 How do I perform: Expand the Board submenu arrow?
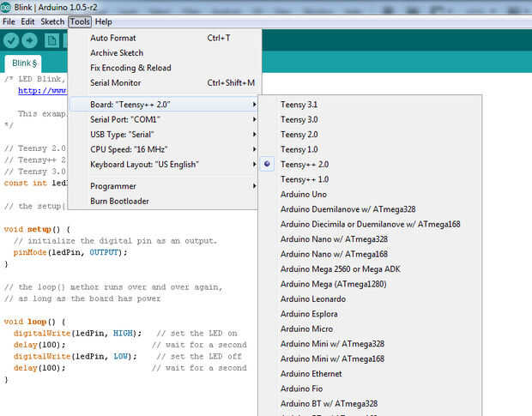click(254, 105)
